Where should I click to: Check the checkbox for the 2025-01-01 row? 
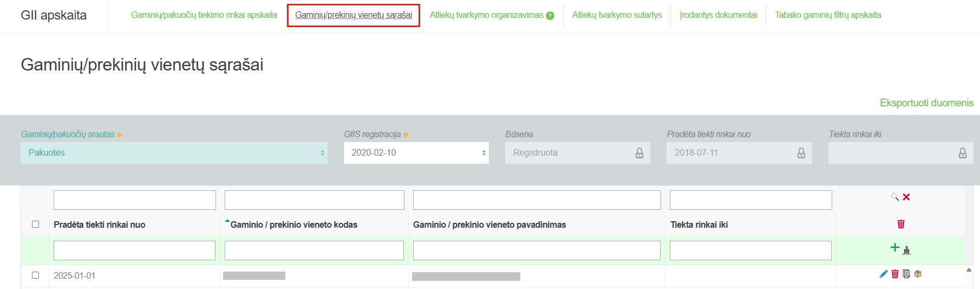(x=36, y=275)
